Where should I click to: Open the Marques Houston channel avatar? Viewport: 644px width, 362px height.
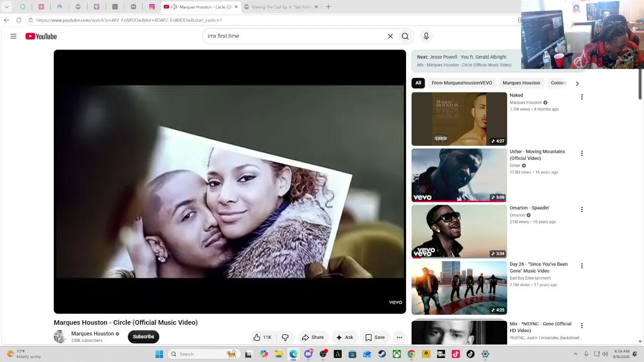[x=60, y=337]
